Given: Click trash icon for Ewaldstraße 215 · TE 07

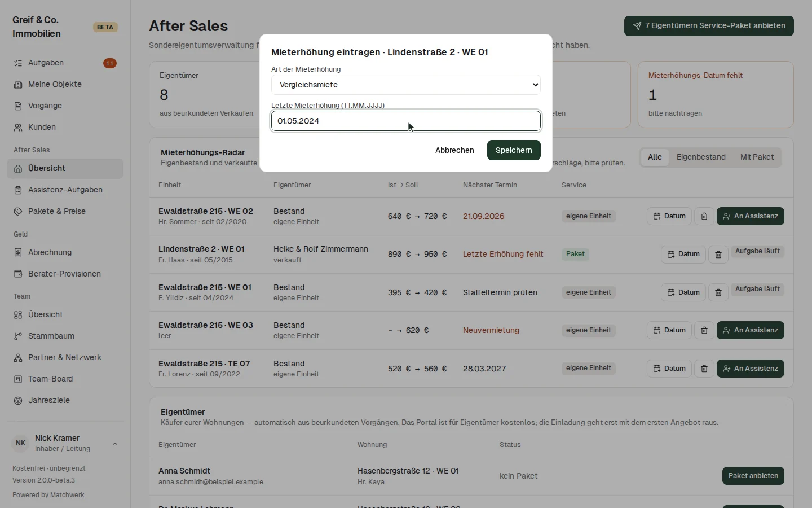Looking at the screenshot, I should click(704, 369).
